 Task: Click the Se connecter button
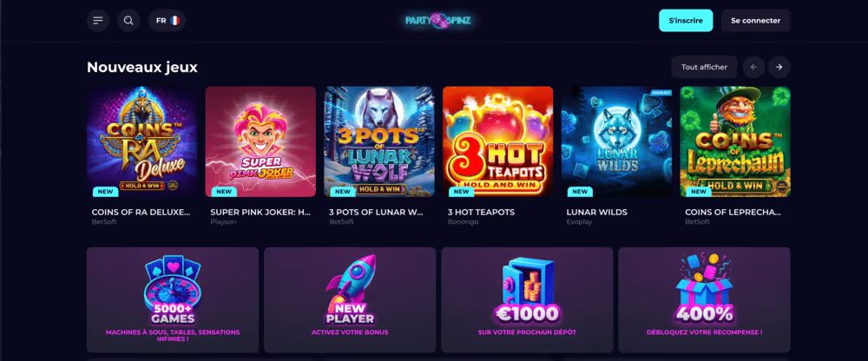coord(756,21)
